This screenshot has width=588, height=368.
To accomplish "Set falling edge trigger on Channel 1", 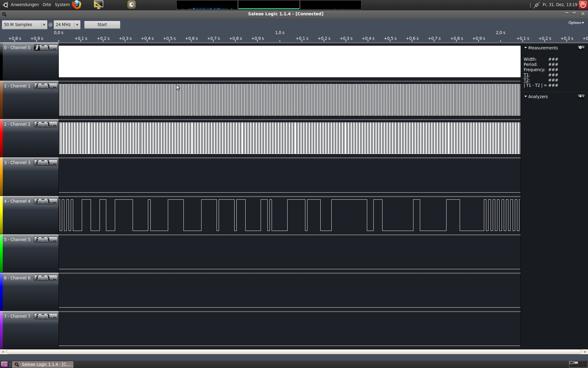I will point(49,86).
